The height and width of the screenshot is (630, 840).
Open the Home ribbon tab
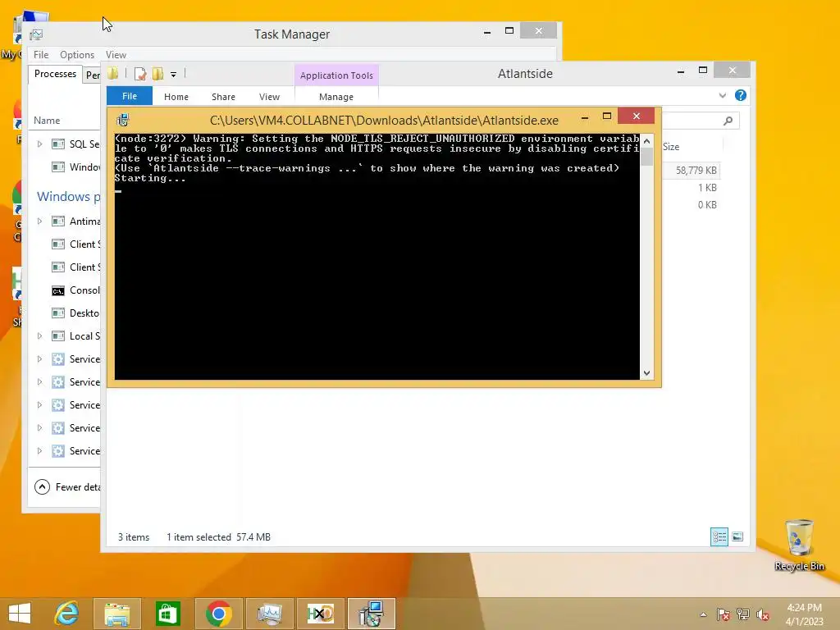coord(176,97)
